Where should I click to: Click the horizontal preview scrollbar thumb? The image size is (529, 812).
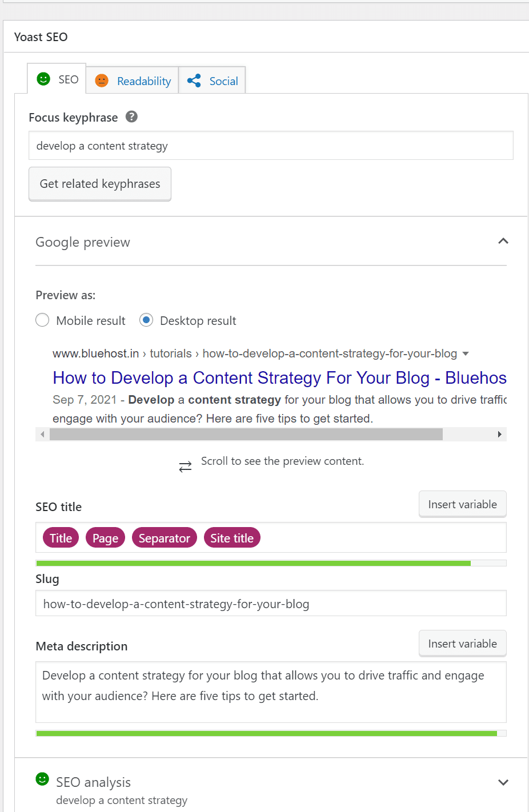[x=246, y=435]
